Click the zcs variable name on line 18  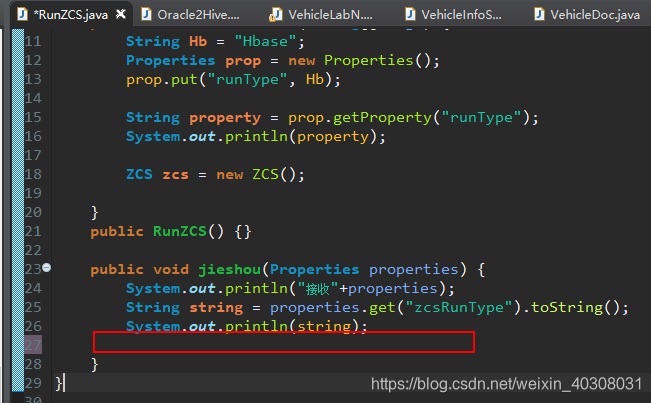[176, 175]
